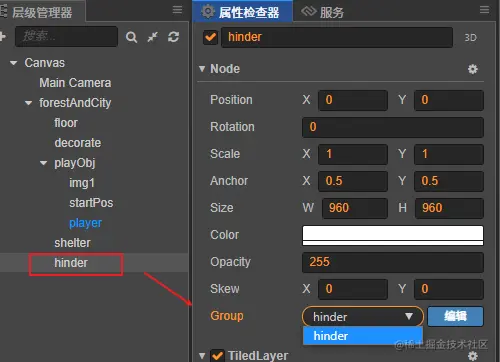Select the floor node in hierarchy

pos(66,123)
